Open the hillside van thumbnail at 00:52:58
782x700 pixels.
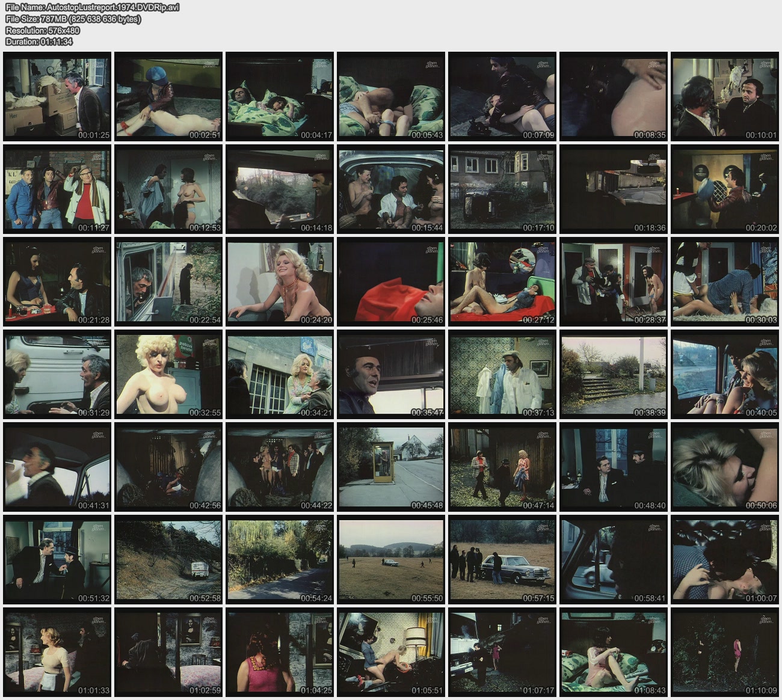(168, 560)
